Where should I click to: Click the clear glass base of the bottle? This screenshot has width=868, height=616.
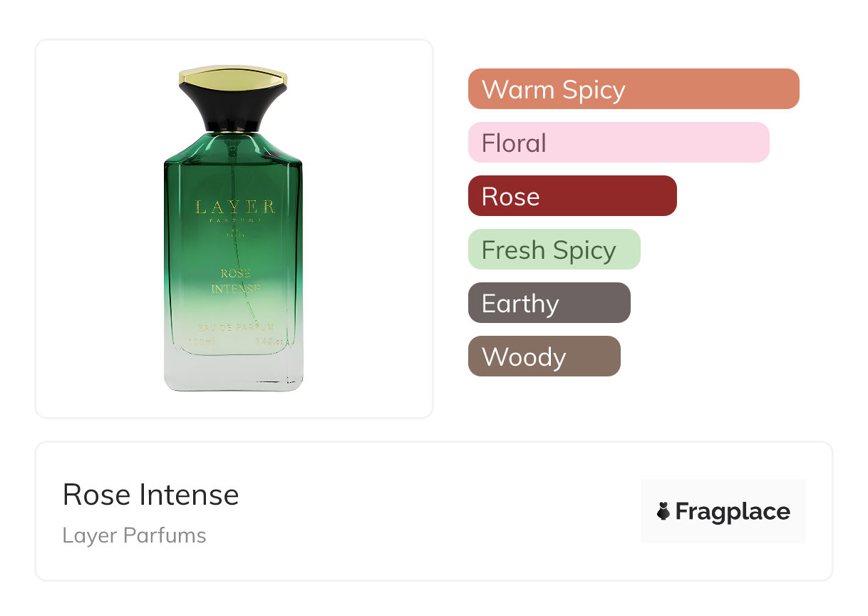[x=234, y=374]
